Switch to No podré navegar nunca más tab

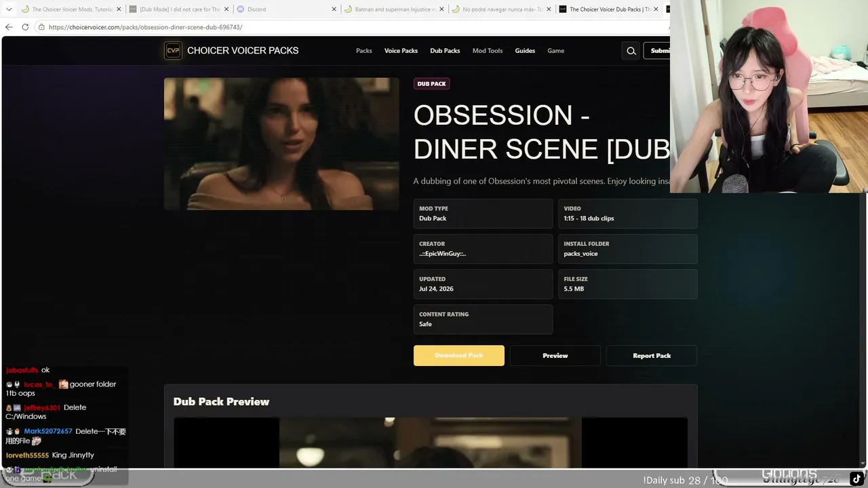coord(501,9)
